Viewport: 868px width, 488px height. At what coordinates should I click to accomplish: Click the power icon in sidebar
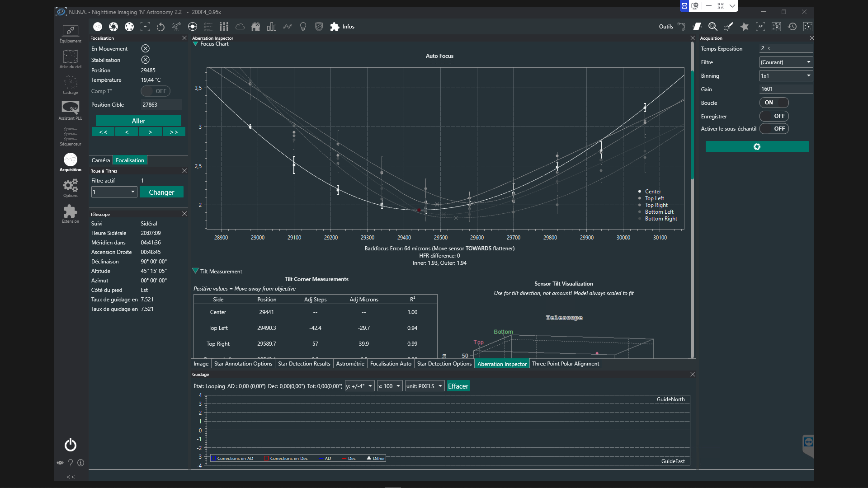point(71,445)
